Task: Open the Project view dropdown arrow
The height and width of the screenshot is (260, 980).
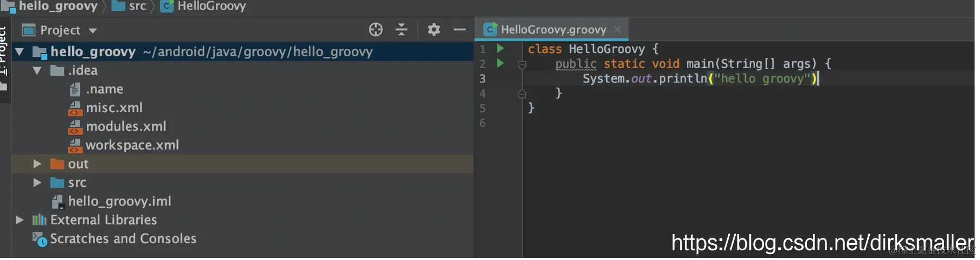Action: click(x=93, y=31)
